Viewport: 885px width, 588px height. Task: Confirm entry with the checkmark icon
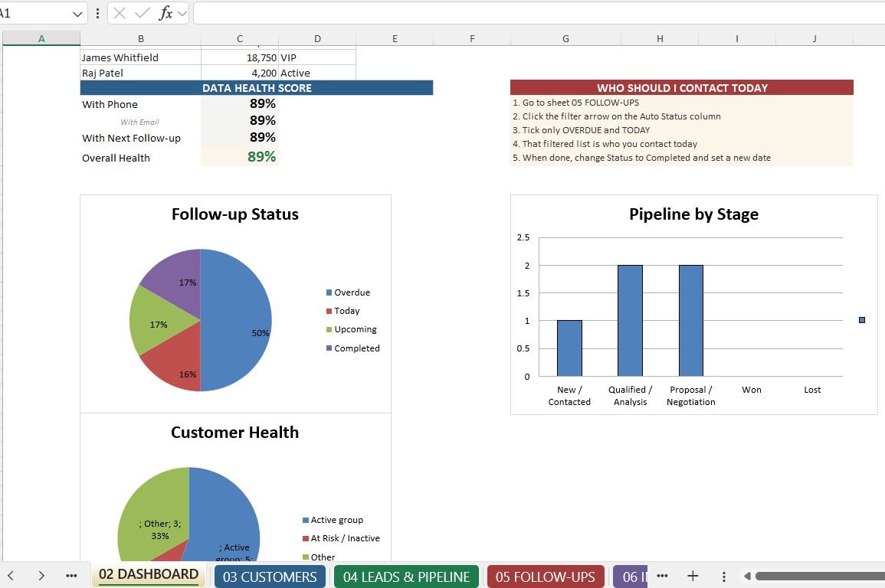[x=143, y=13]
